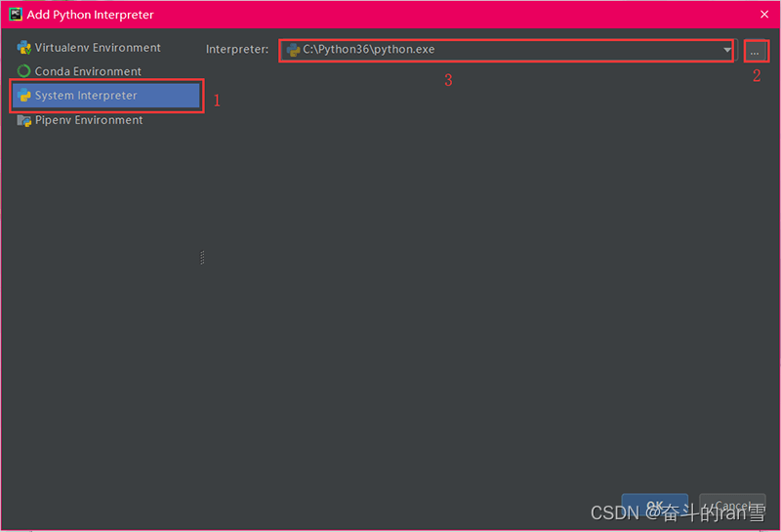Viewport: 781px width, 532px height.
Task: Confirm with the OK button
Action: click(x=654, y=505)
